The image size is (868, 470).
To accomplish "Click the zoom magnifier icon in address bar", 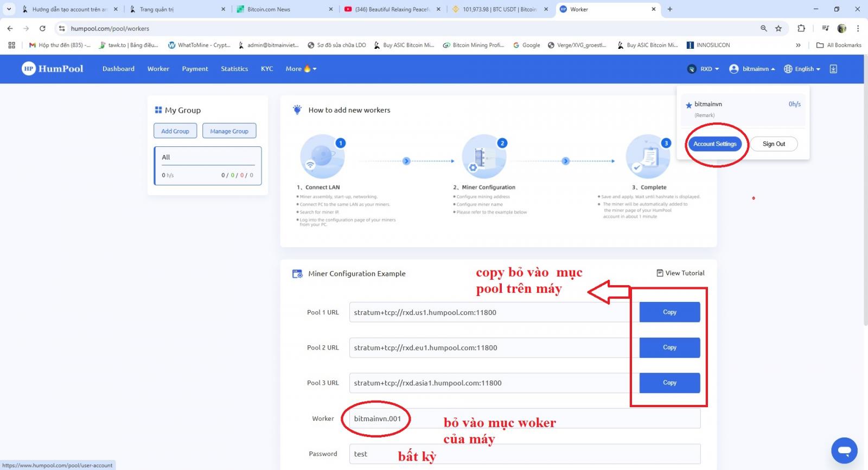I will 764,28.
